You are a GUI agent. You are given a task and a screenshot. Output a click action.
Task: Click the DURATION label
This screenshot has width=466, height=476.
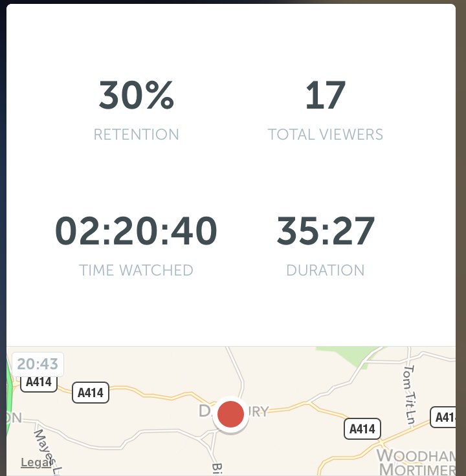point(326,270)
